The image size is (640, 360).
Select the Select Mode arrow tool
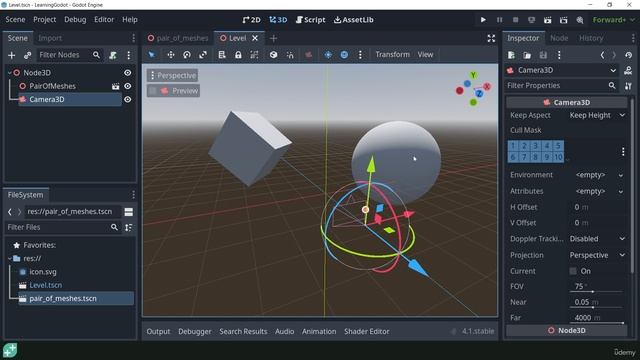[152, 55]
